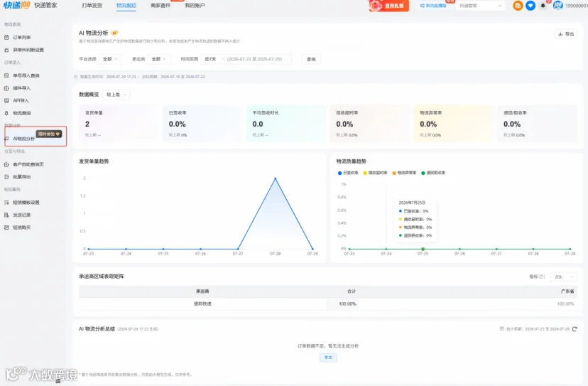Switch to the 打单发货 tab
This screenshot has height=386, width=588.
92,6
